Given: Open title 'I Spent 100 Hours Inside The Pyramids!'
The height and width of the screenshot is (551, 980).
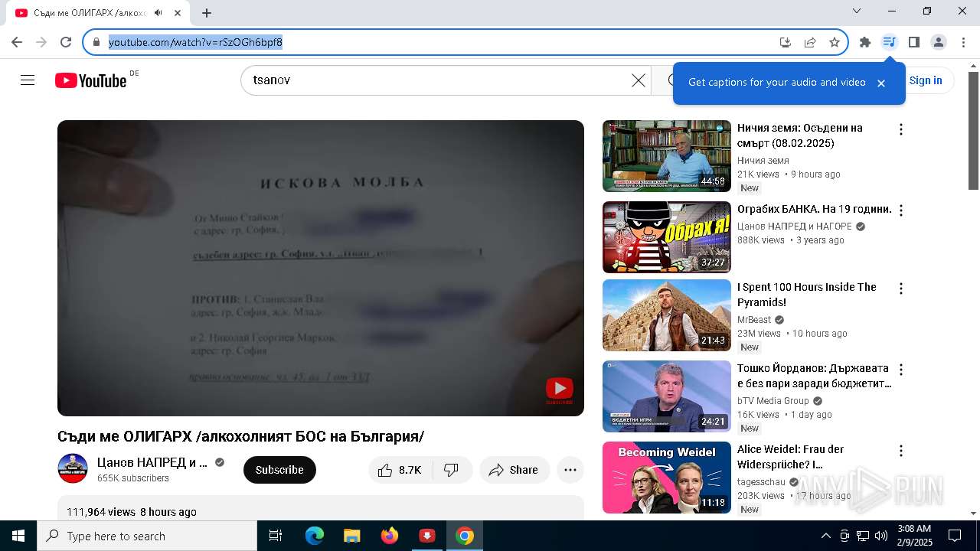Looking at the screenshot, I should [807, 295].
